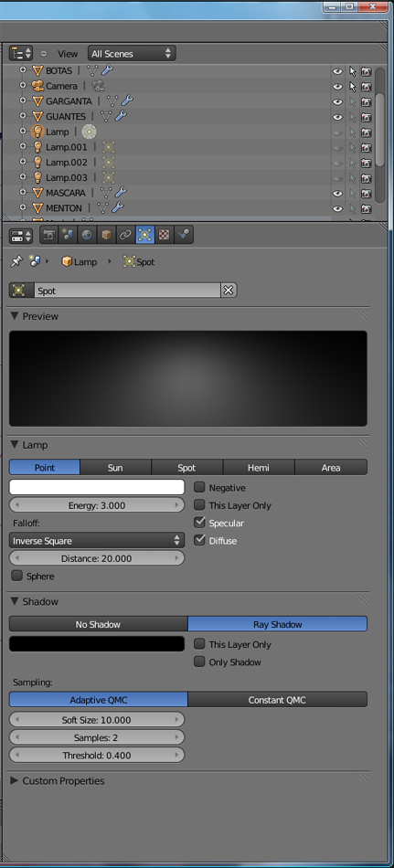This screenshot has width=394, height=868.
Task: Open the Object Constraints tab
Action: 125,235
